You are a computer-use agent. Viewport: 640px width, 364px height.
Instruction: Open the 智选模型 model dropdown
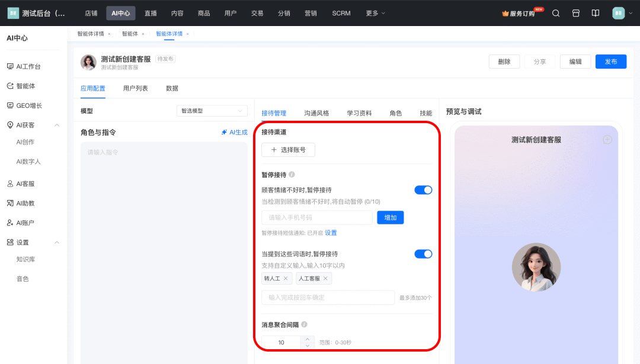212,111
